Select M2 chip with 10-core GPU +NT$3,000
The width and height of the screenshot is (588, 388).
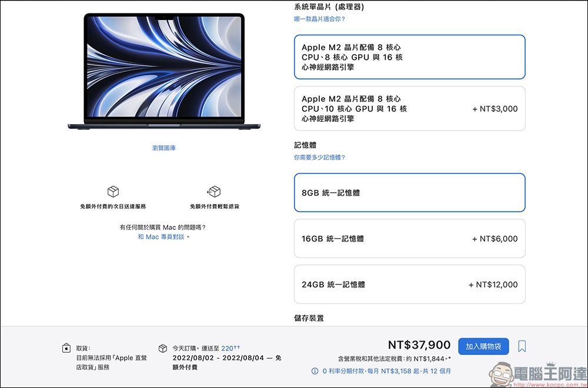tap(409, 109)
